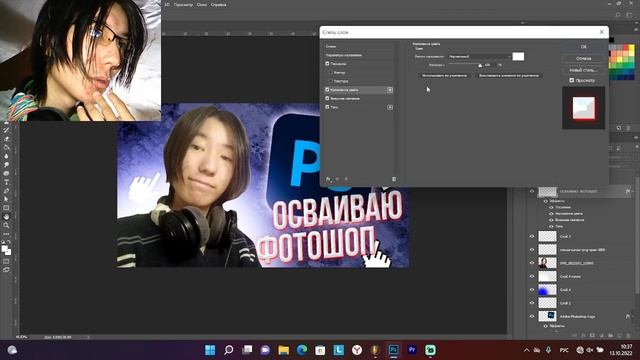Toggle Тень effect eye in Layers panel
Screen dimensions: 640x360
551,226
